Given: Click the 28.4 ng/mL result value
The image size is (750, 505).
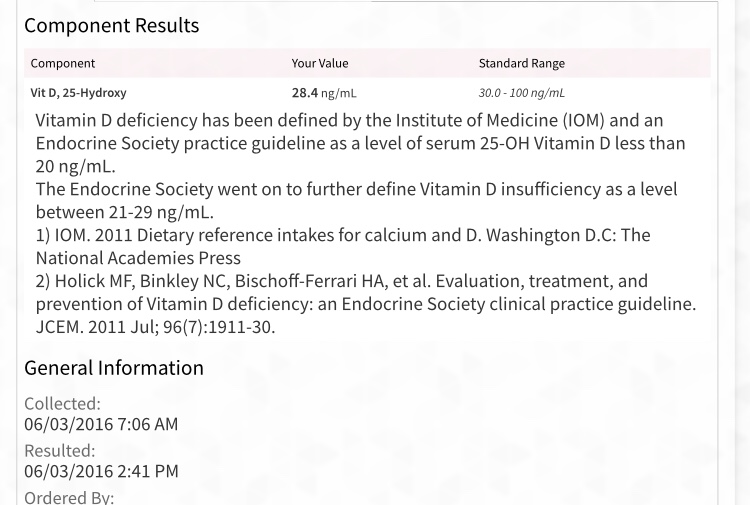Looking at the screenshot, I should 324,93.
